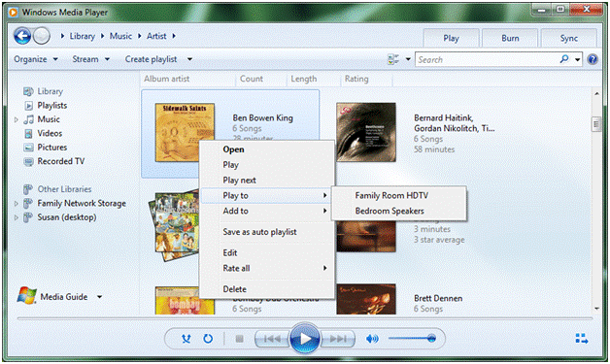The image size is (610, 364).
Task: Choose Save as auto playlist
Action: (x=267, y=232)
